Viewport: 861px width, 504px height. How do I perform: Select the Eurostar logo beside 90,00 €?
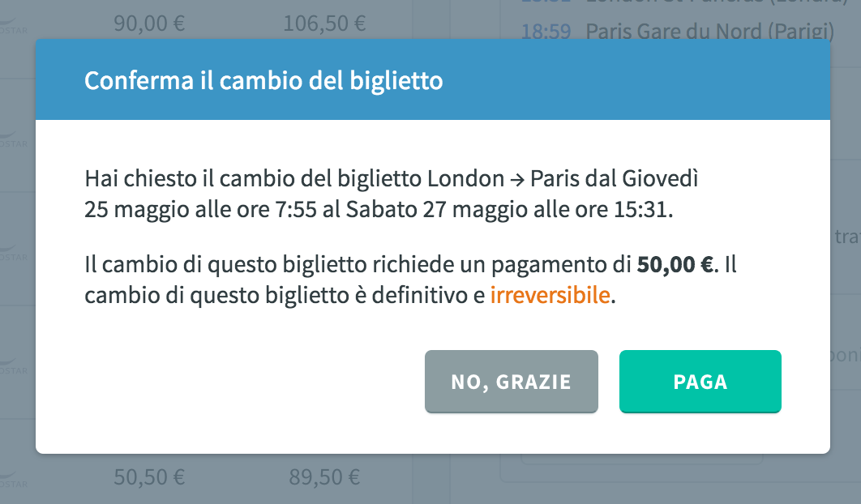pos(13,27)
